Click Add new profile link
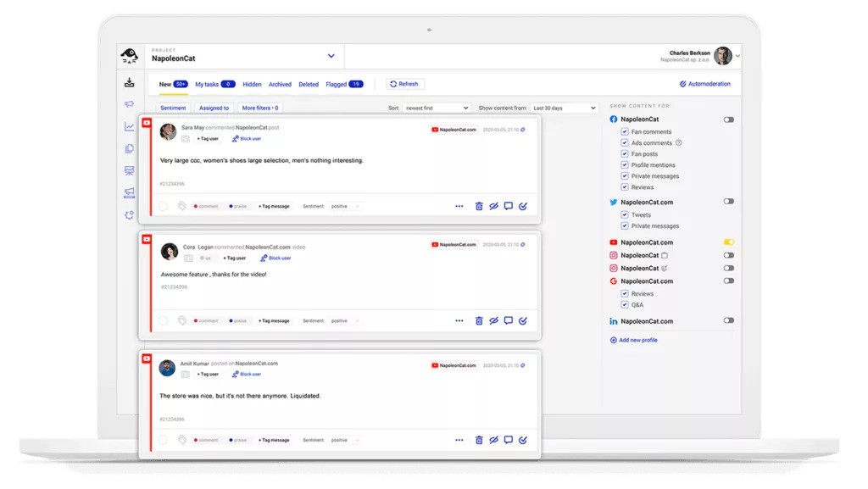Viewport: 868px width, 489px height. pyautogui.click(x=633, y=340)
